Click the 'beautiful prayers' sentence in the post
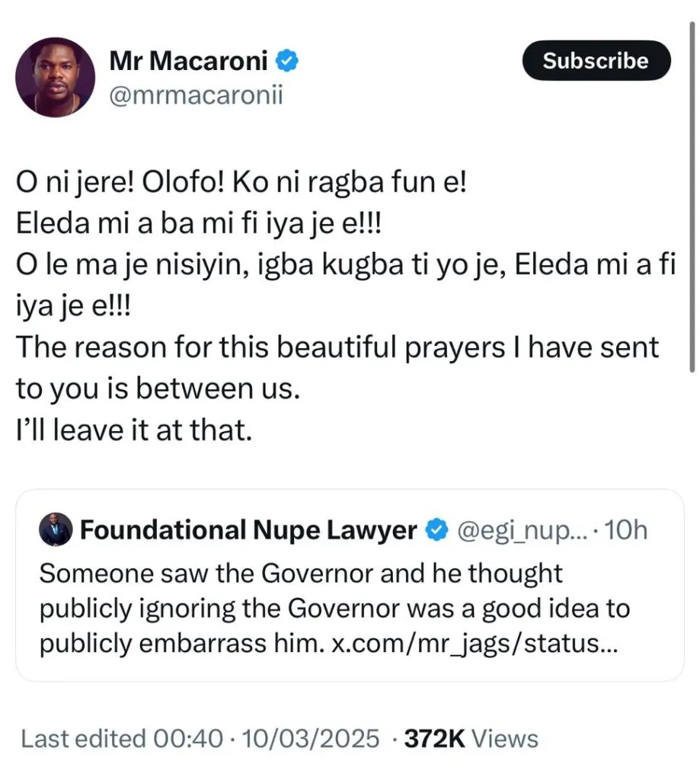 [337, 348]
